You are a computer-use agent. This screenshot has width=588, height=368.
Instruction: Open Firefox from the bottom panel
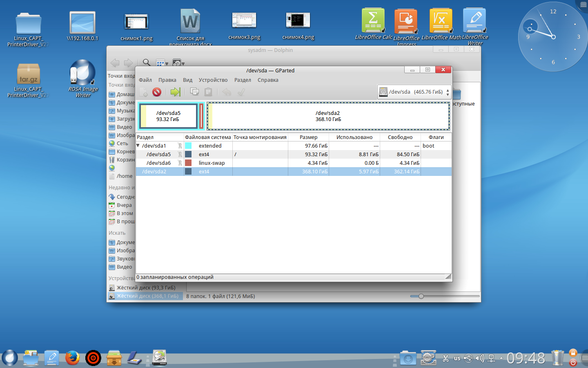pyautogui.click(x=72, y=358)
